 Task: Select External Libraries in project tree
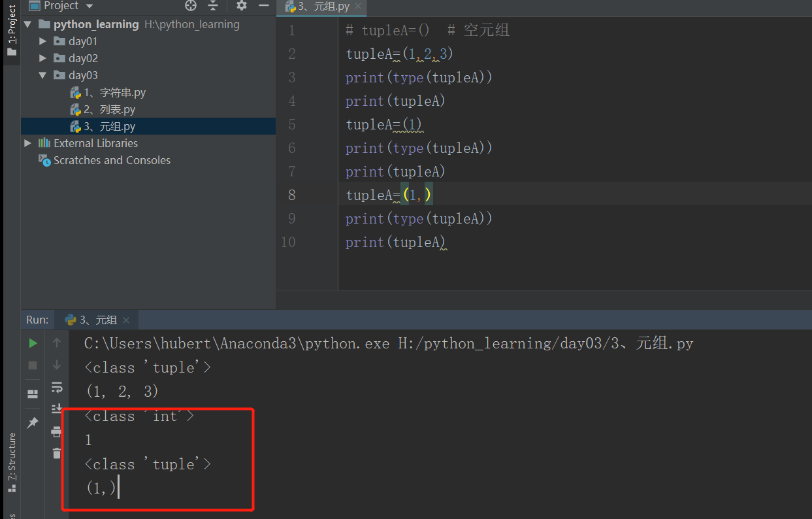tap(95, 143)
